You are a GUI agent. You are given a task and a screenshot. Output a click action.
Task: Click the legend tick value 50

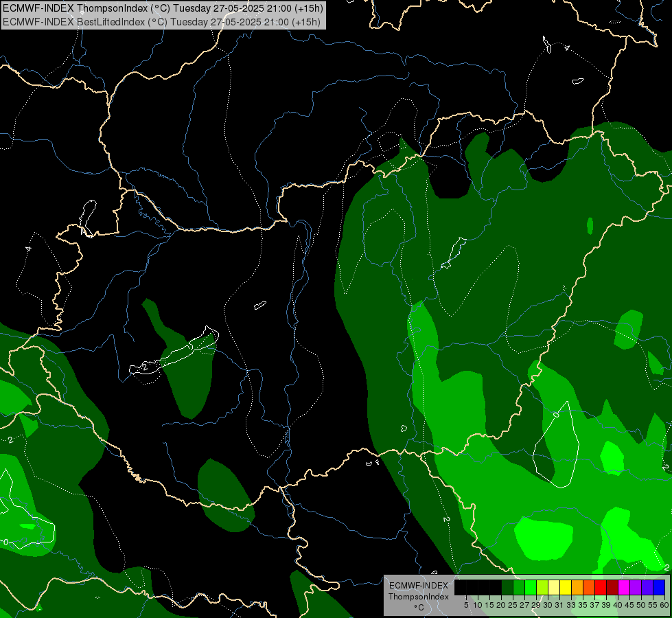641,605
